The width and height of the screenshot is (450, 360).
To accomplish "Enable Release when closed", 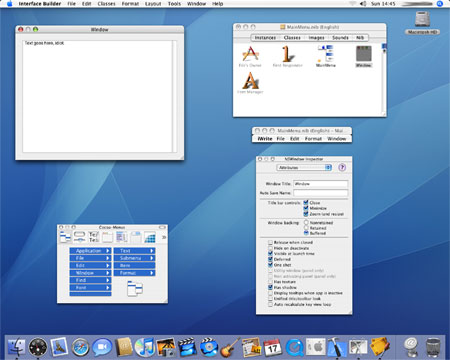I will tap(270, 242).
